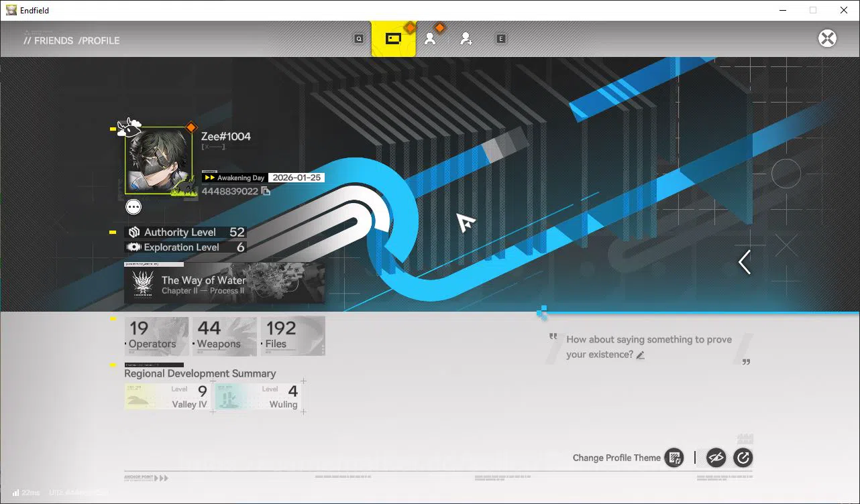Click the Q key previous tab indicator
The width and height of the screenshot is (860, 504).
(359, 39)
